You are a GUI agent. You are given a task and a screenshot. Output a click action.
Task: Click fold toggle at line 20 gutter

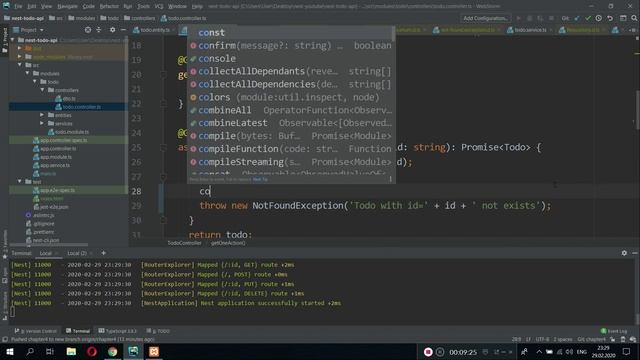tap(163, 75)
